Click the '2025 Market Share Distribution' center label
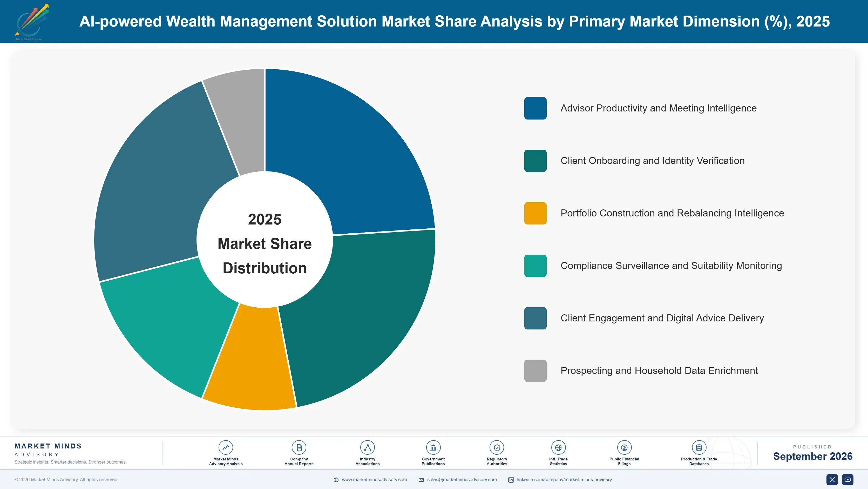The width and height of the screenshot is (868, 489). pyautogui.click(x=265, y=243)
